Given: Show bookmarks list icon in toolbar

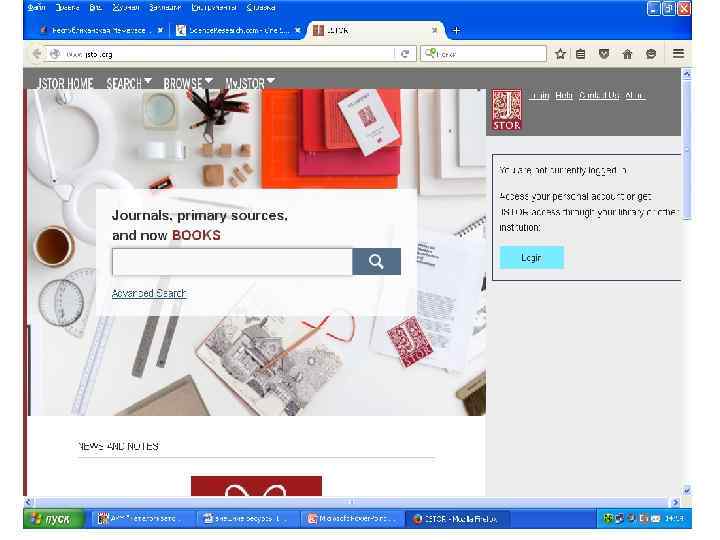Looking at the screenshot, I should click(580, 54).
